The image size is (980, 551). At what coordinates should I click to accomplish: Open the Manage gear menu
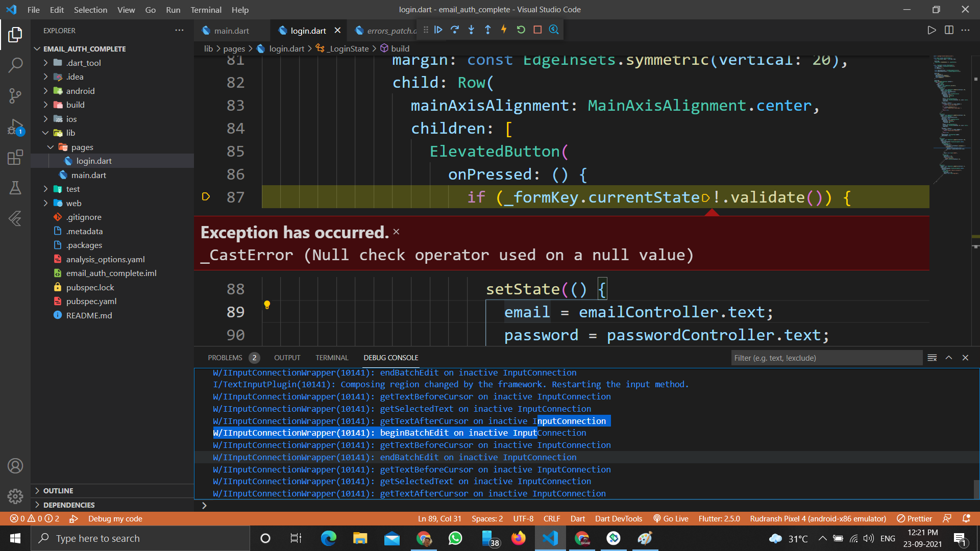tap(15, 496)
